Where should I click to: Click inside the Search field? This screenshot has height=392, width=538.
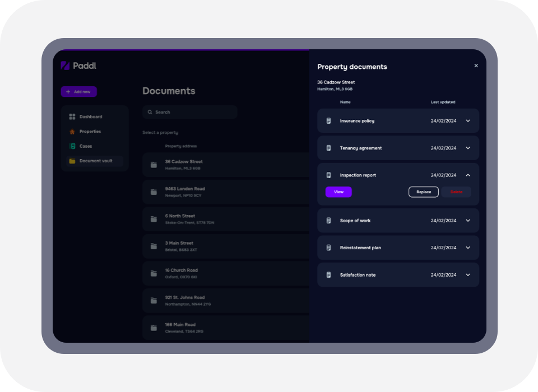(191, 112)
